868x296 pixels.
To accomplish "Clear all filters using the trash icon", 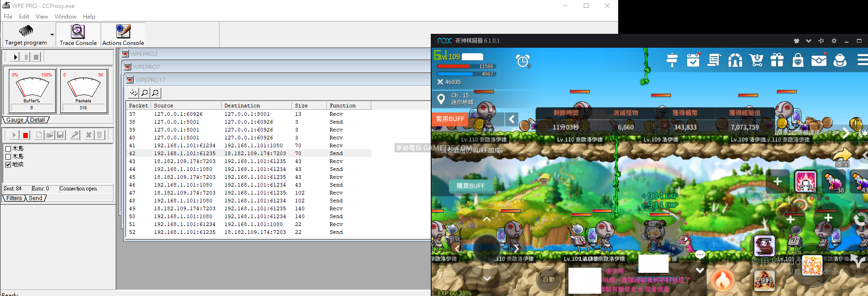I will point(100,135).
